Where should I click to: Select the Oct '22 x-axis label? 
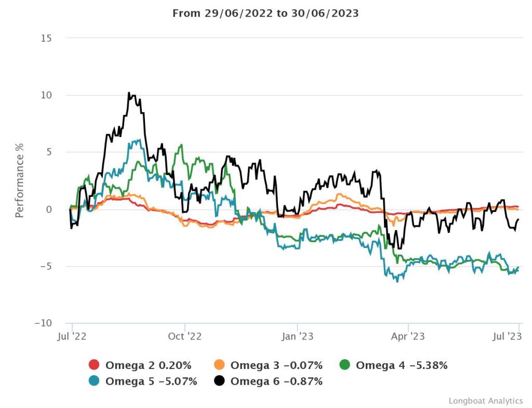(x=185, y=336)
